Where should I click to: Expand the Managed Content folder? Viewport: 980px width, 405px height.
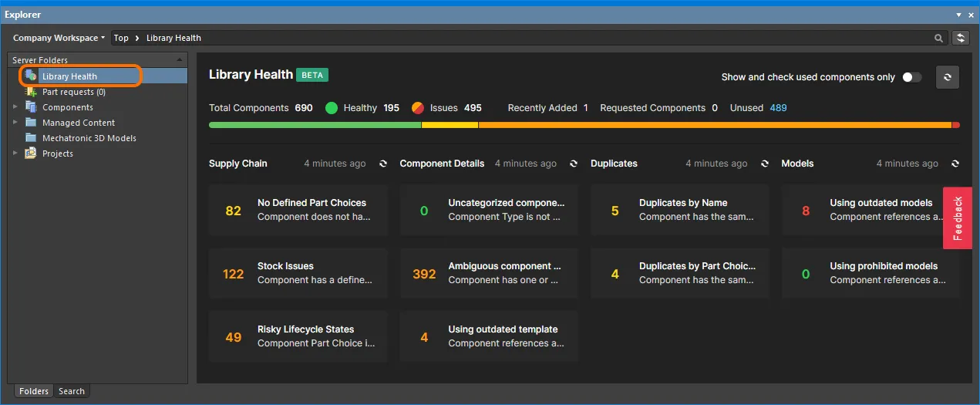pos(15,123)
